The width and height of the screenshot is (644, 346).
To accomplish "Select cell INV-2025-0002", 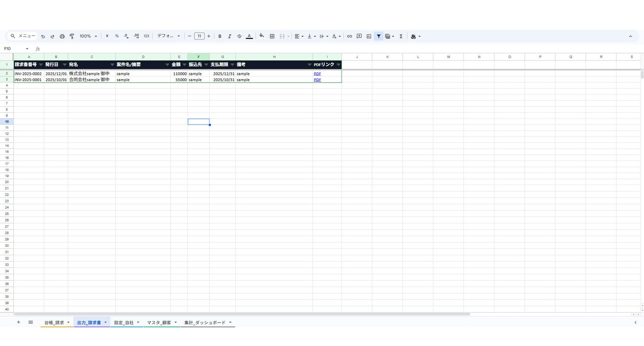I will point(29,74).
